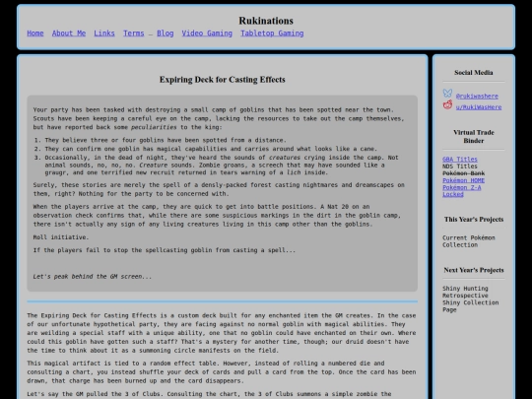The height and width of the screenshot is (399, 532).
Task: Open the @rukiwashere Bluesky profile link
Action: (x=477, y=96)
